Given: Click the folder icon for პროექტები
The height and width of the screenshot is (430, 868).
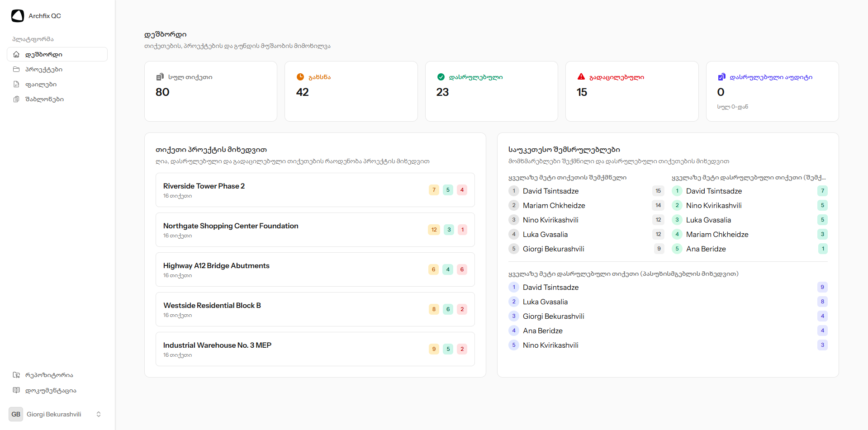Looking at the screenshot, I should click(16, 69).
